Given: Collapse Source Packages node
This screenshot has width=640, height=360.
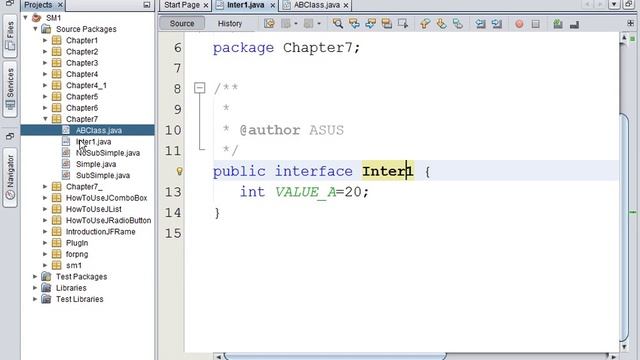Looking at the screenshot, I should [x=36, y=29].
